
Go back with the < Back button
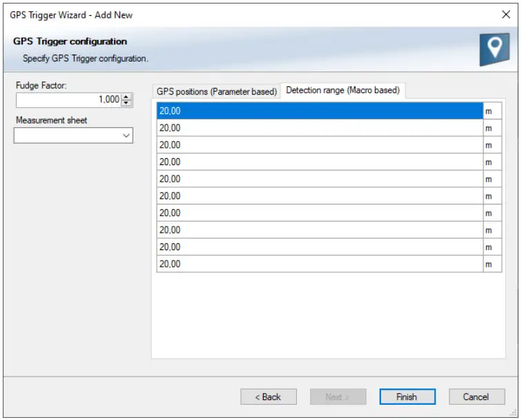coord(269,397)
